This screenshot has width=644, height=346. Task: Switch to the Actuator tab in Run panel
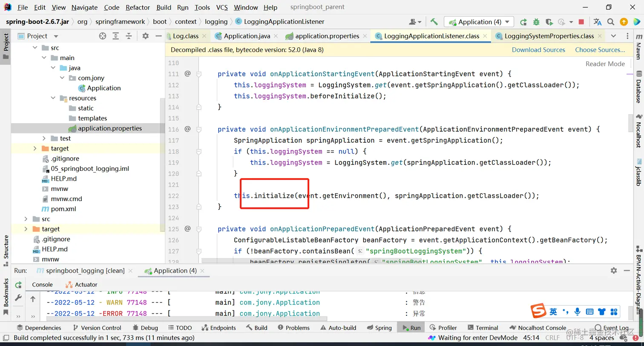[81, 285]
